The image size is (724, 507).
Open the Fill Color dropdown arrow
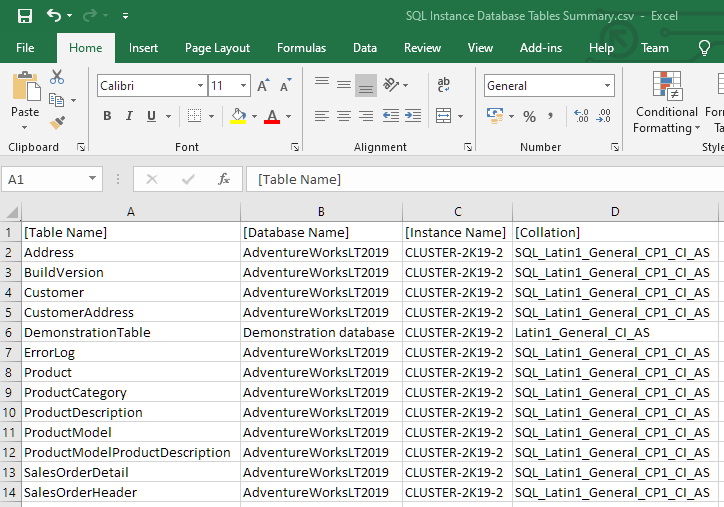click(x=254, y=116)
